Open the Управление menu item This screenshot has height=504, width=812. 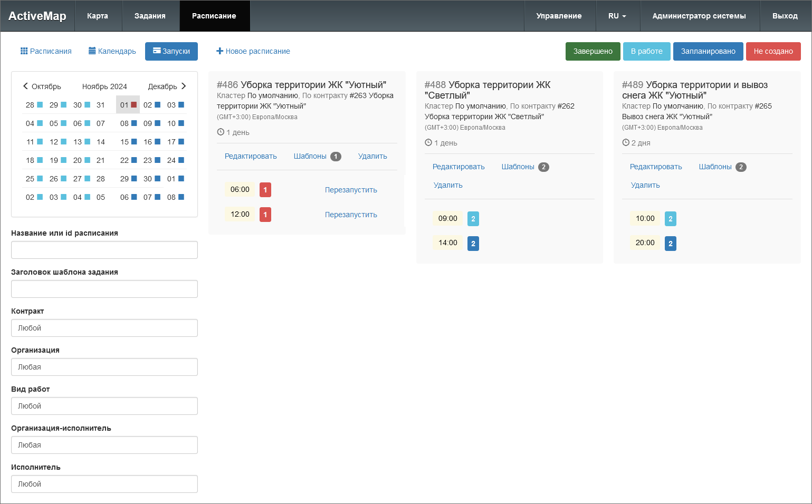pos(559,16)
